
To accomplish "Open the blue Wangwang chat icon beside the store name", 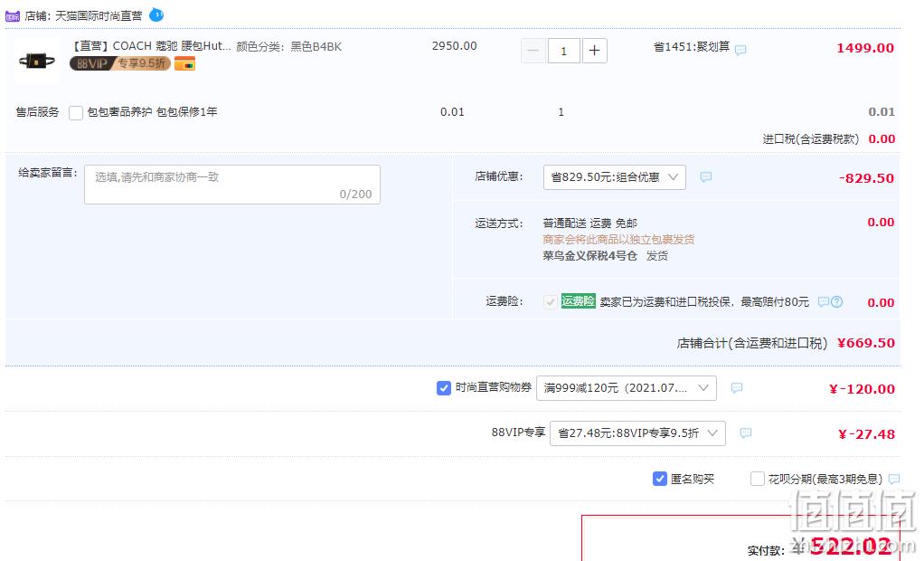I will pos(156,14).
